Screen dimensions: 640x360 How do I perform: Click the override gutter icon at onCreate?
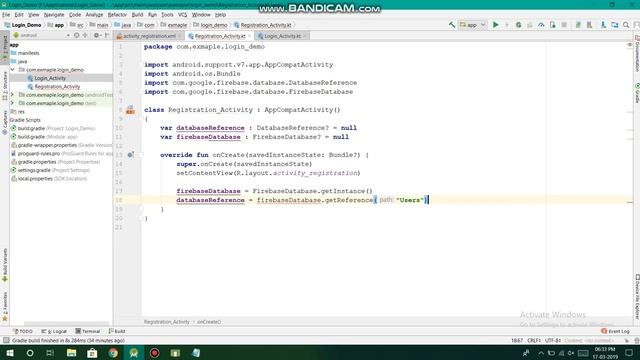coord(131,155)
